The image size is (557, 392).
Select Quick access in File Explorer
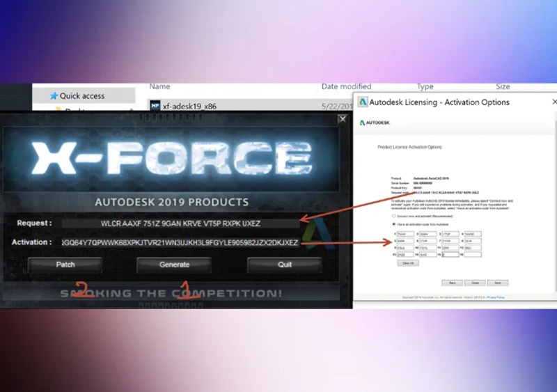click(x=84, y=95)
